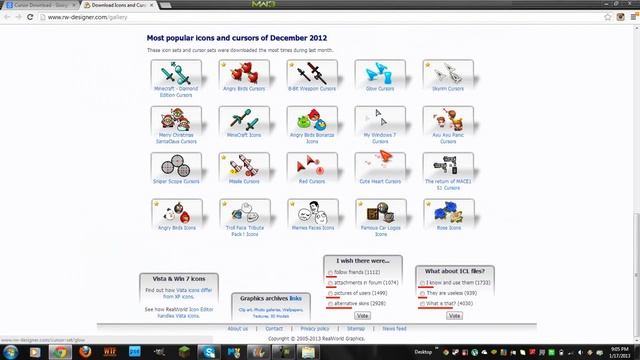Vote in the ICL files poll
Viewport: 640px width, 360px height.
click(x=454, y=316)
